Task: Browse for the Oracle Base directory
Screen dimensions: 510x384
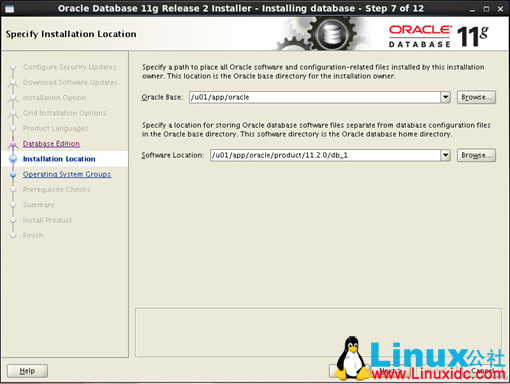Action: (x=476, y=97)
